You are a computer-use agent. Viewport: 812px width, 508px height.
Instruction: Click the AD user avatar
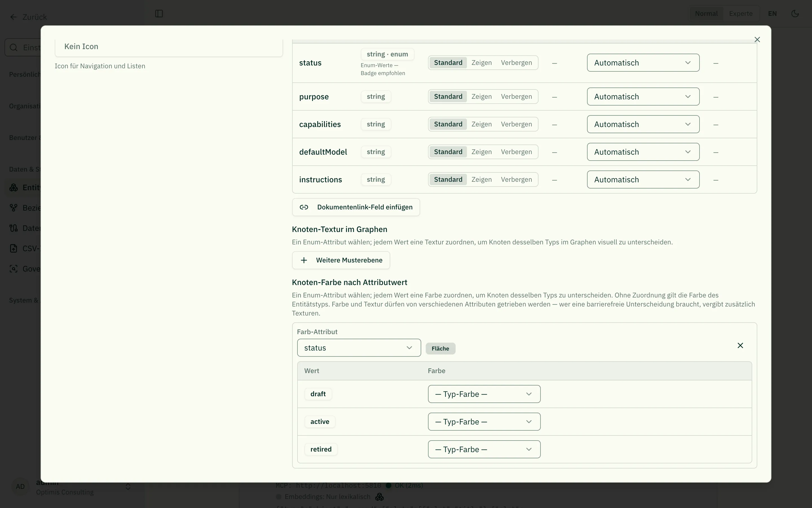[x=20, y=487]
